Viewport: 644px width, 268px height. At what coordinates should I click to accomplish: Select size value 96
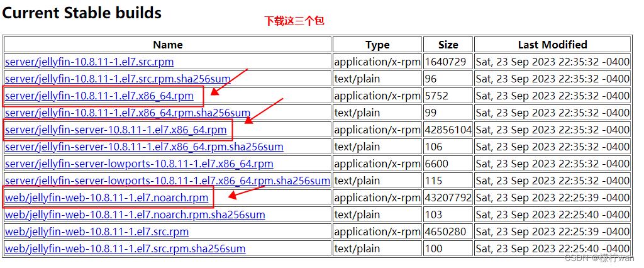pyautogui.click(x=431, y=79)
